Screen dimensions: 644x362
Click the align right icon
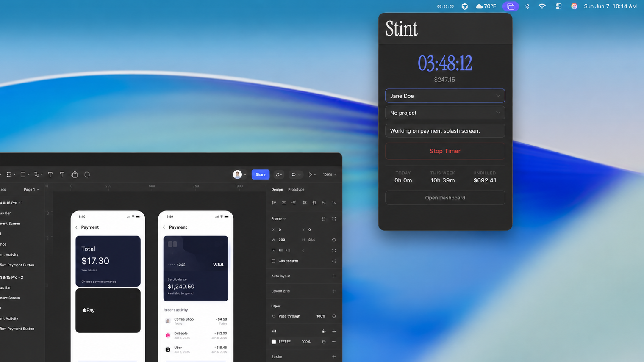[294, 203]
